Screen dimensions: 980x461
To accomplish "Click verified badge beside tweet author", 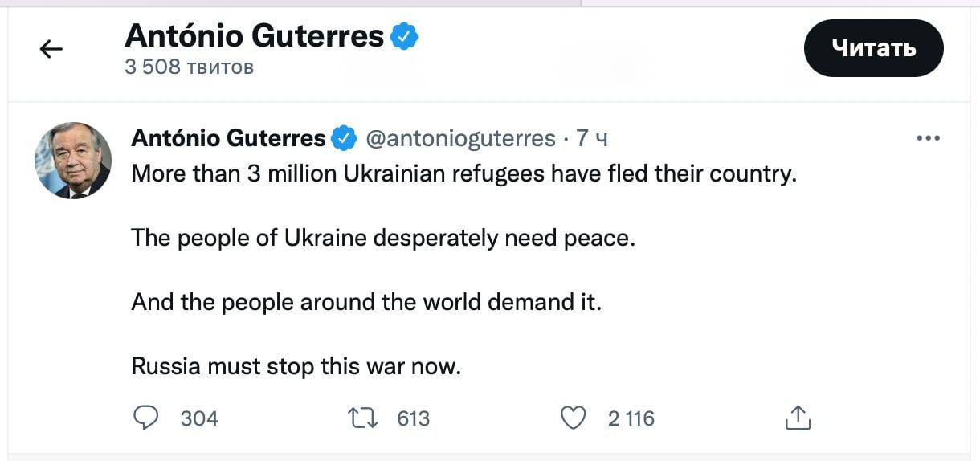I will tap(345, 139).
